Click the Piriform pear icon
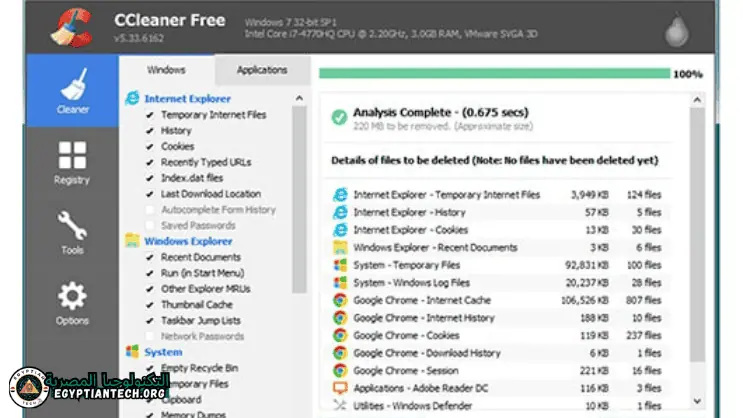The image size is (743, 418). click(677, 30)
